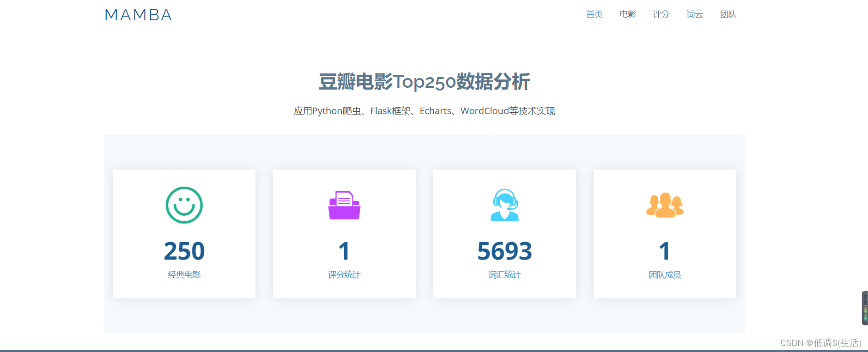
Task: Open the 经典电影 link
Action: coord(184,274)
